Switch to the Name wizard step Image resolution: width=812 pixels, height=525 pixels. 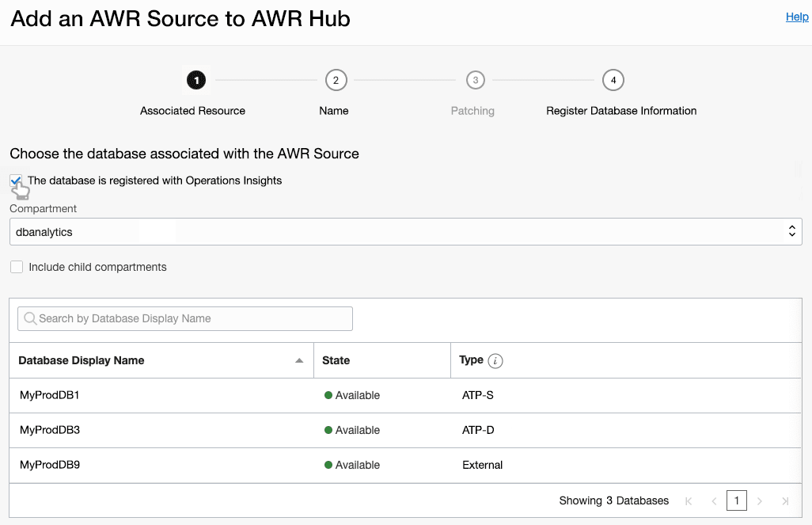(x=335, y=80)
